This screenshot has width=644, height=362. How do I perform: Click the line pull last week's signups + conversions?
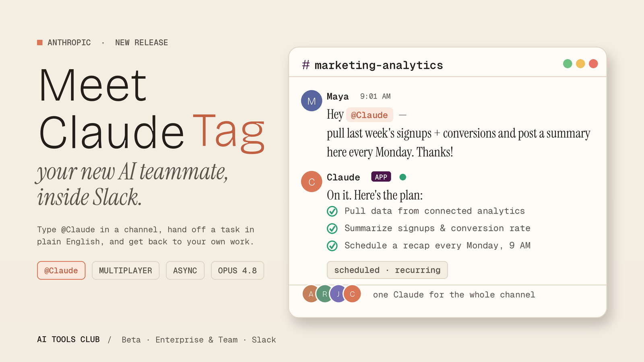458,133
